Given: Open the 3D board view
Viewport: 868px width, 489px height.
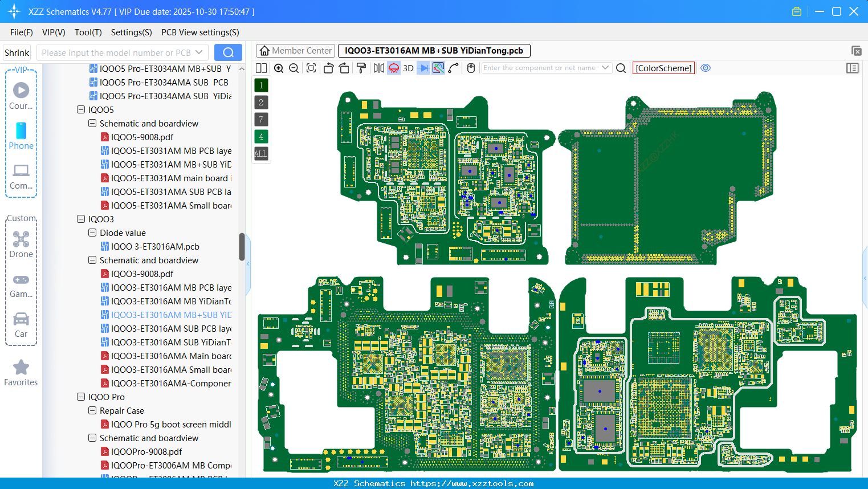Looking at the screenshot, I should [408, 68].
